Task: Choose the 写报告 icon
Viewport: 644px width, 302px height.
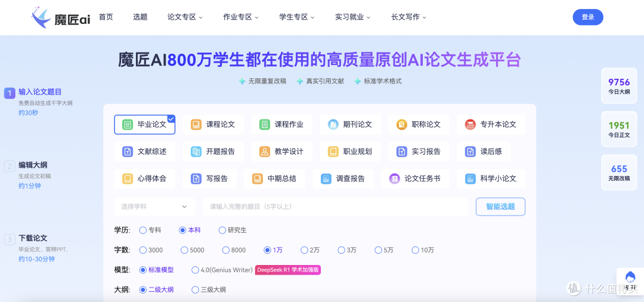Action: 196,178
